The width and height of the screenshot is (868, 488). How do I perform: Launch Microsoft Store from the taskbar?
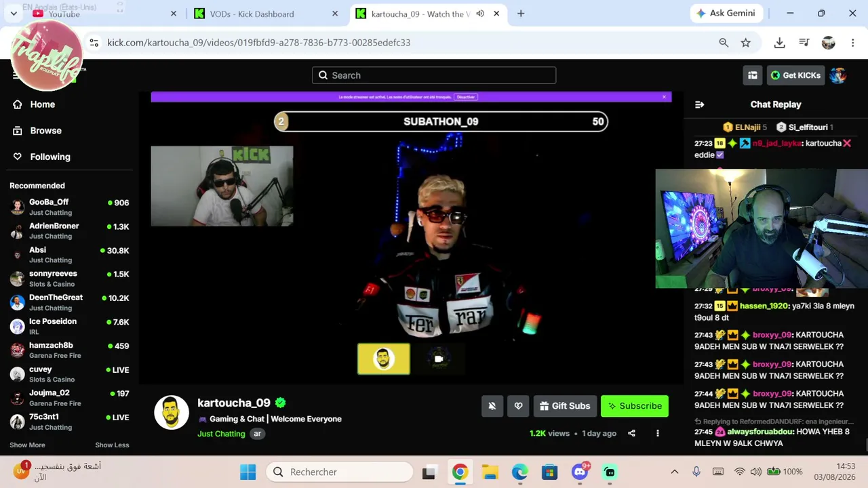click(550, 472)
